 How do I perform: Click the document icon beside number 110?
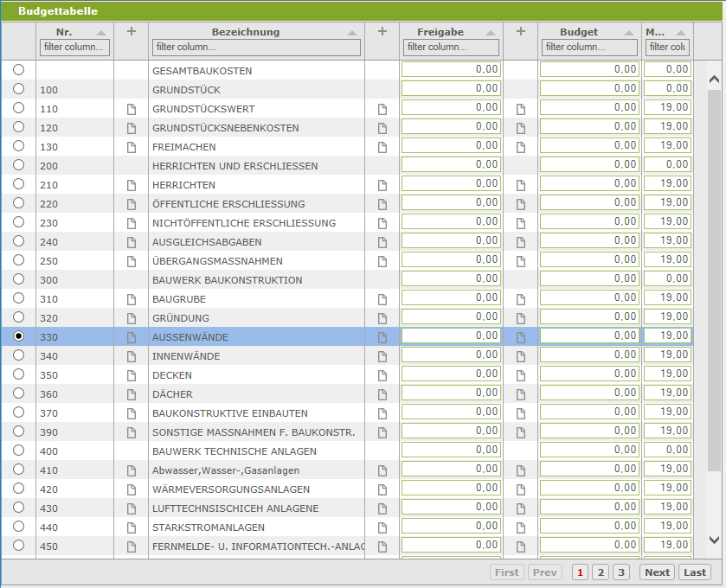(132, 109)
